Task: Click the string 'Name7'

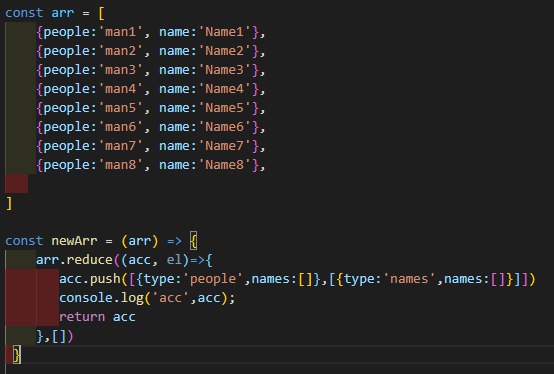Action: (224, 146)
